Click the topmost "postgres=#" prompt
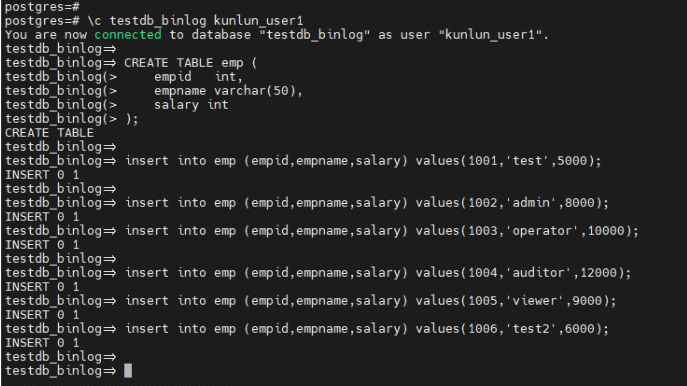This screenshot has width=687, height=386. (x=42, y=7)
